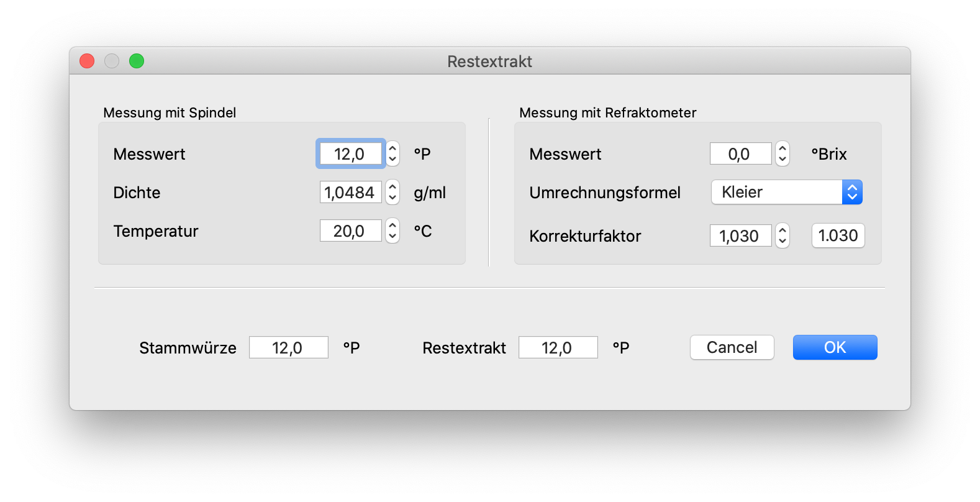This screenshot has width=980, height=502.
Task: Open the Umrechnungsformel Kleier dropdown
Action: tap(786, 193)
